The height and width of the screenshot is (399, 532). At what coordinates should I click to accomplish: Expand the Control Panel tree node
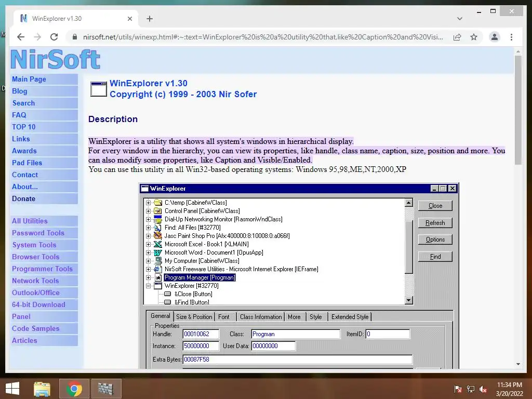(148, 211)
